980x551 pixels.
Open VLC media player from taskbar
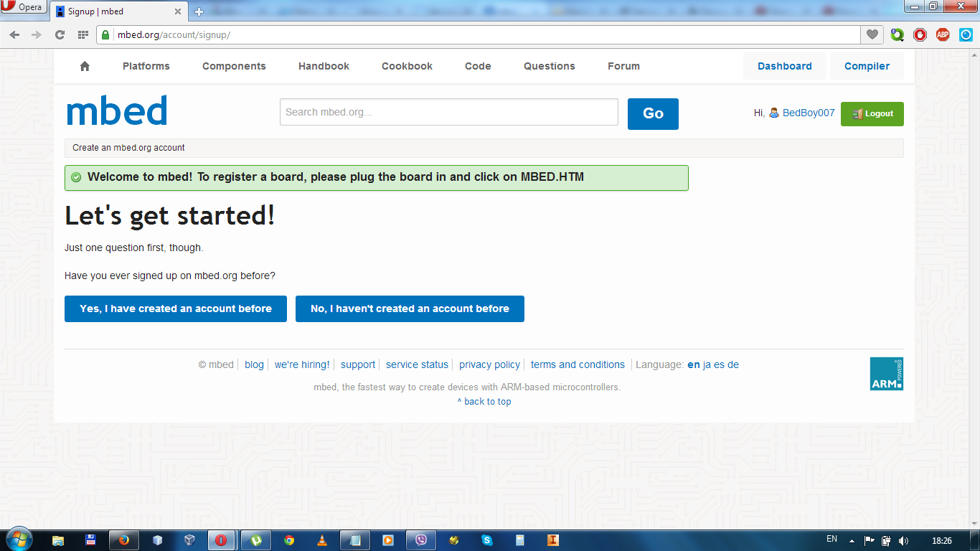(x=322, y=540)
